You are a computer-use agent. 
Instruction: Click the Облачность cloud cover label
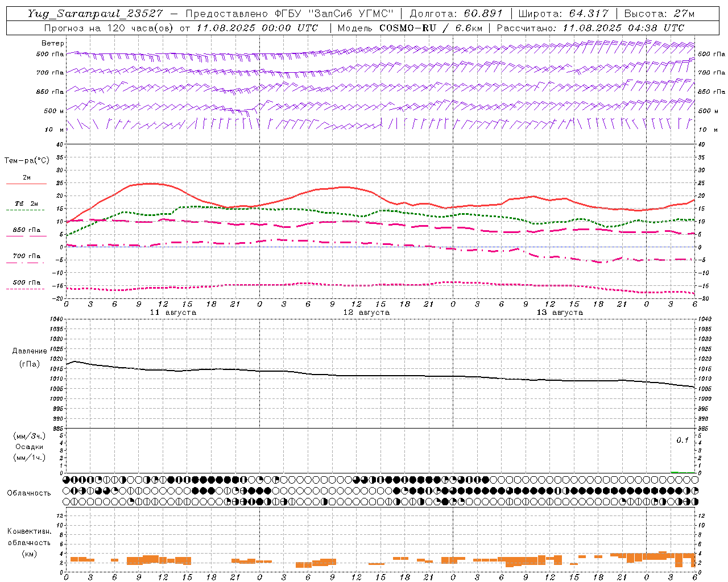tap(29, 493)
